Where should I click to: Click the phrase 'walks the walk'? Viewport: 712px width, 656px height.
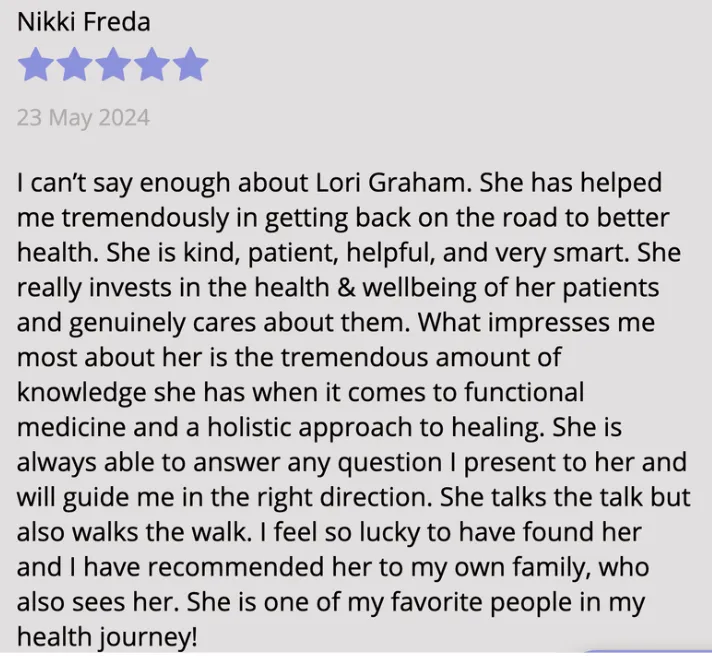tap(161, 532)
